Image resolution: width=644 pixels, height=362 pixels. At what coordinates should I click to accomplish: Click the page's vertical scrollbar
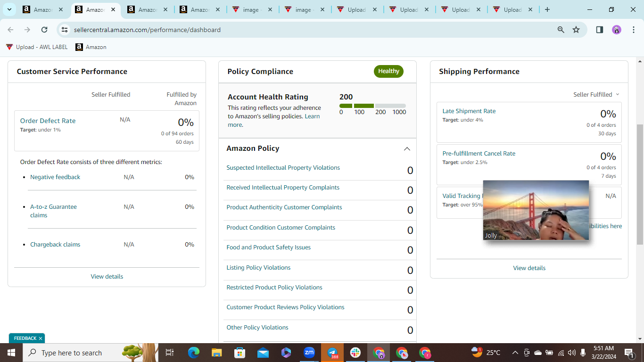[640, 184]
